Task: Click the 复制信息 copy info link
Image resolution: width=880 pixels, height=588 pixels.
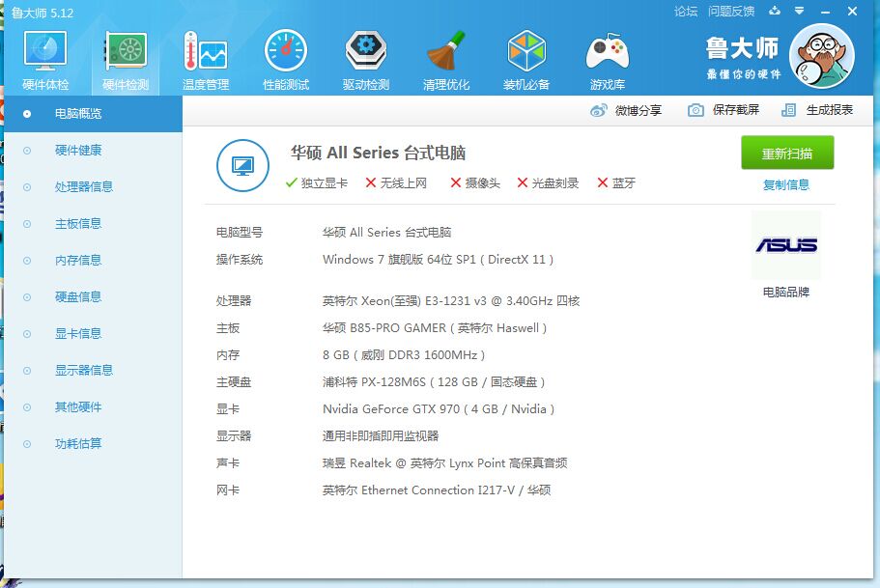Action: 786,184
